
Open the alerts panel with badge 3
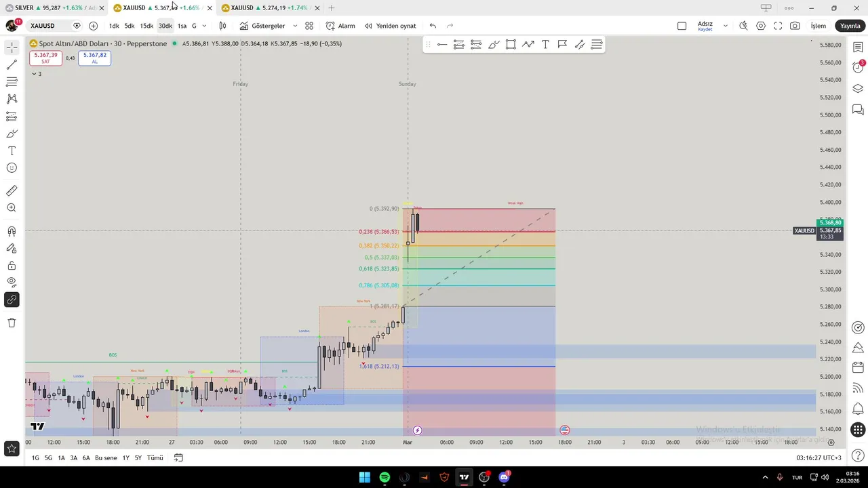858,66
